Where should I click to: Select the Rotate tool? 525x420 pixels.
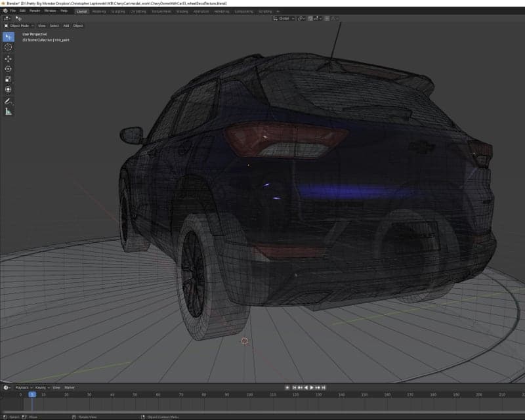pyautogui.click(x=9, y=69)
